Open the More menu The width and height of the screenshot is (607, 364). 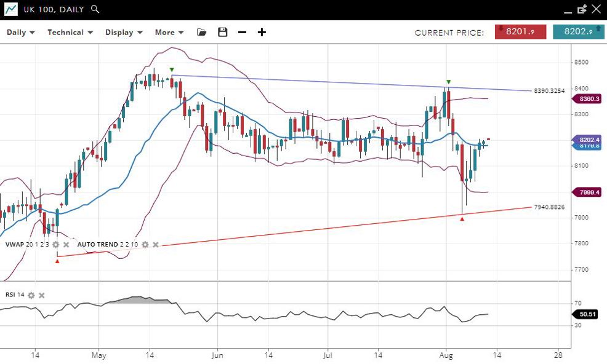pyautogui.click(x=169, y=32)
